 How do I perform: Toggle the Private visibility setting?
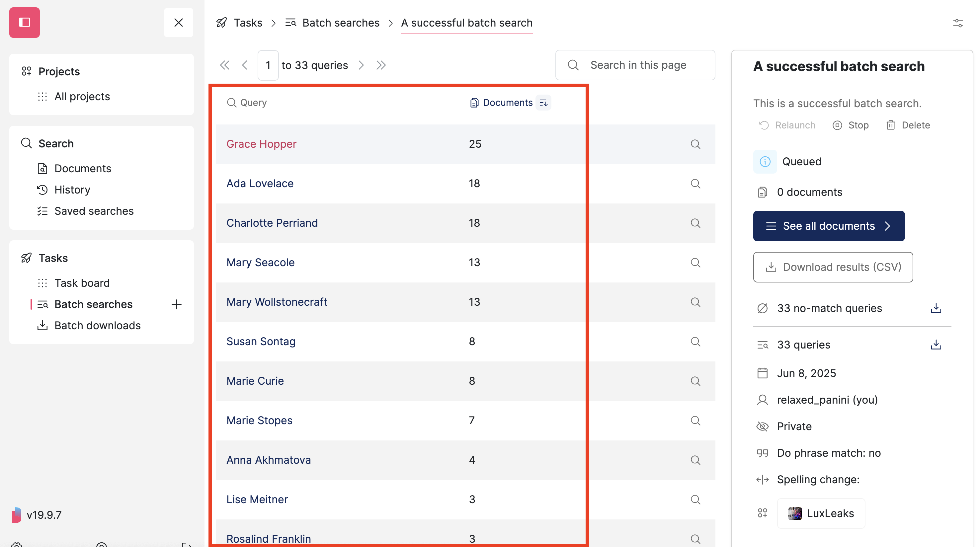pyautogui.click(x=794, y=427)
